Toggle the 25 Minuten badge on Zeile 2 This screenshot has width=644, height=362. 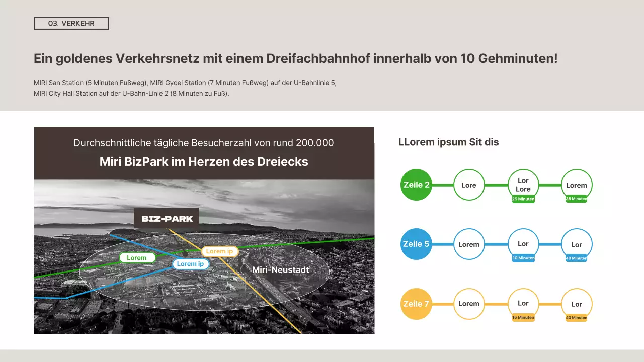pyautogui.click(x=523, y=199)
